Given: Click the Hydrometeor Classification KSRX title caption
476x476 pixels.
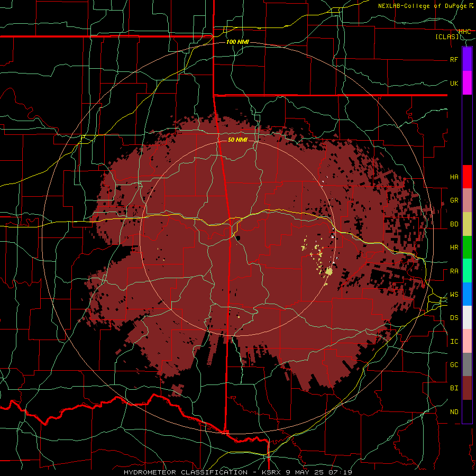Looking at the screenshot, I should (x=237, y=472).
